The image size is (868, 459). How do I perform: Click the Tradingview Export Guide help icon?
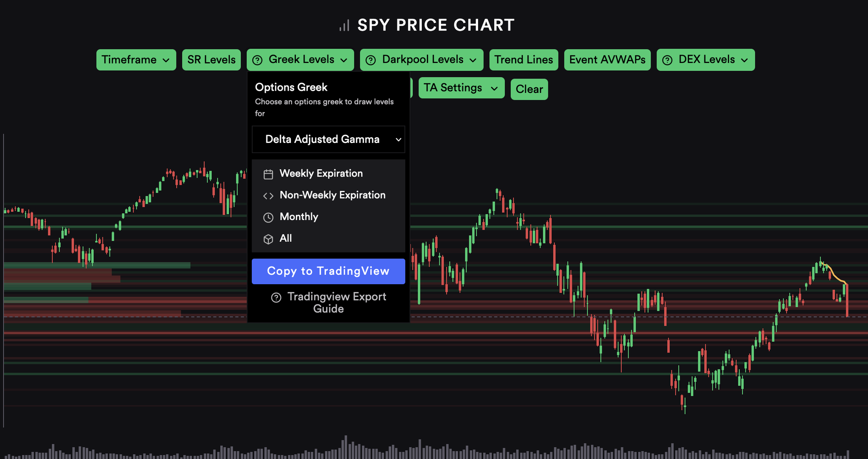coord(276,297)
